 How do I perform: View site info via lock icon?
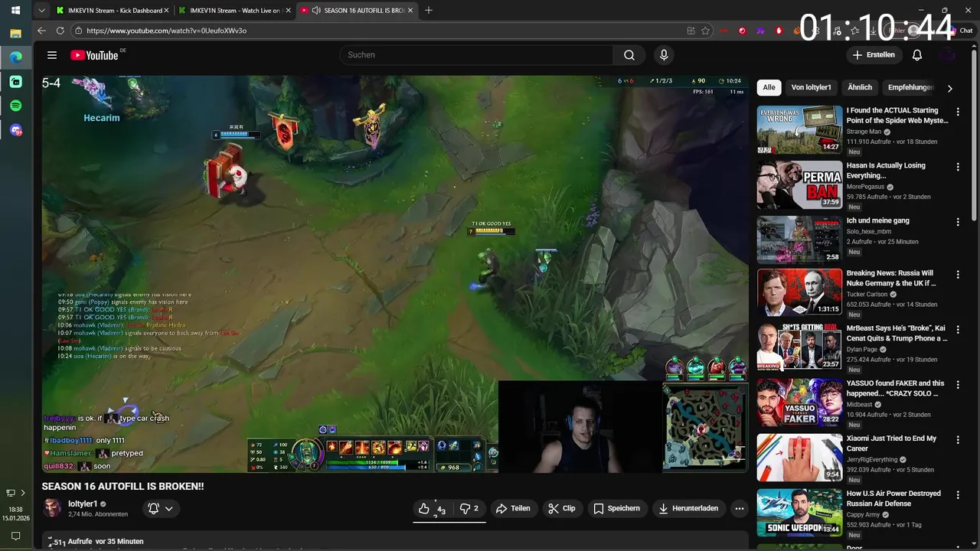[x=78, y=31]
